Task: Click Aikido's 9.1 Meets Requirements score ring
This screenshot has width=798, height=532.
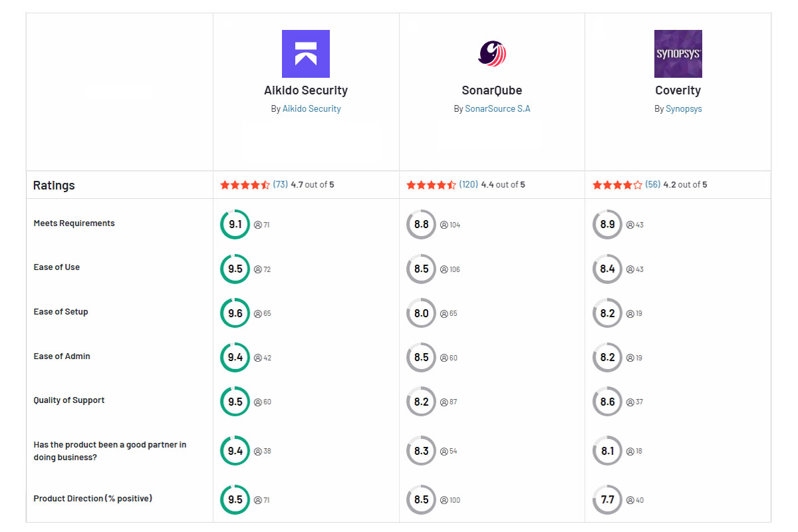Action: (235, 225)
